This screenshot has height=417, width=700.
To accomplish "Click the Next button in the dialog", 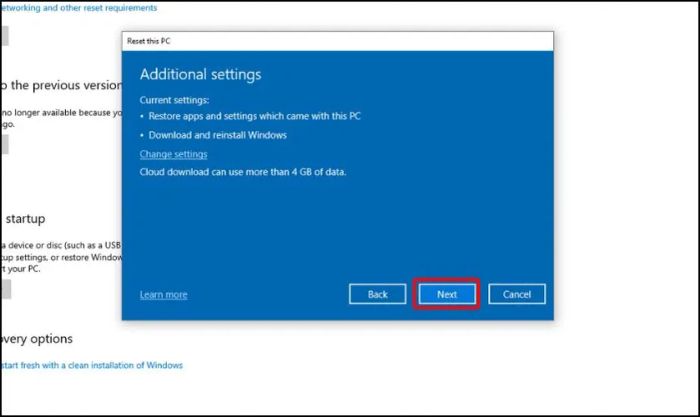I will [447, 294].
